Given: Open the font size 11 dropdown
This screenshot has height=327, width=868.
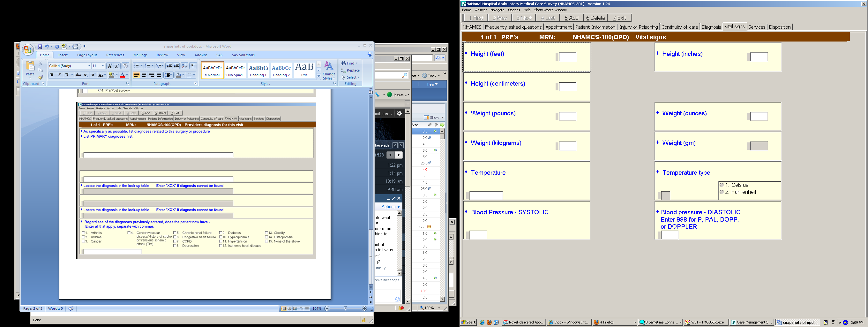Looking at the screenshot, I should (103, 66).
